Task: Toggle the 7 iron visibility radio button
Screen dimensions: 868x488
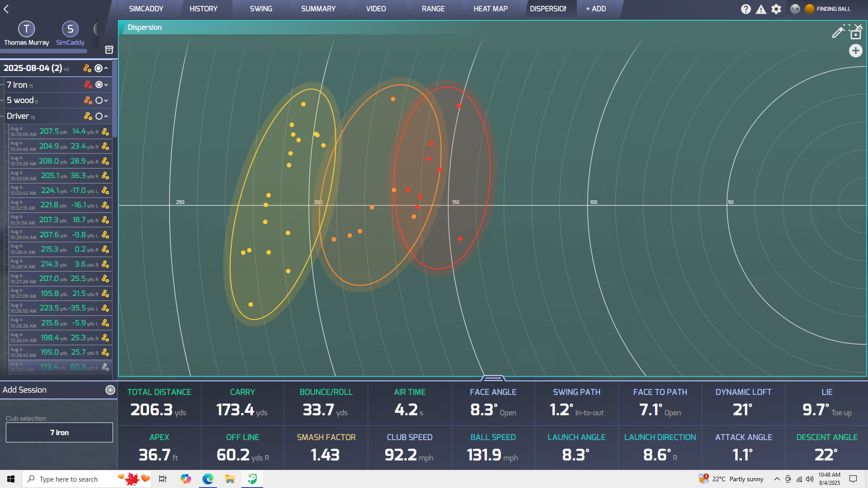Action: [x=99, y=84]
